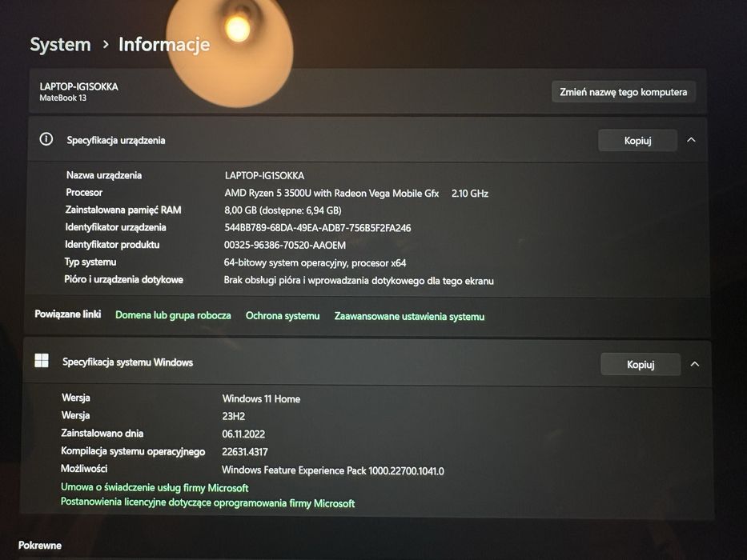747x560 pixels.
Task: Select the 23H2 version value
Action: [x=234, y=416]
